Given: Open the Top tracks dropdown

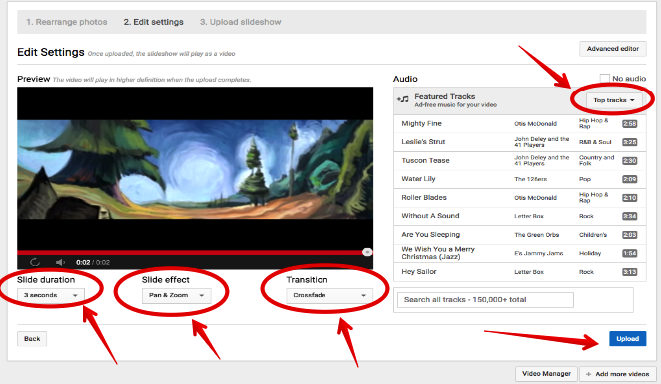Looking at the screenshot, I should tap(614, 100).
